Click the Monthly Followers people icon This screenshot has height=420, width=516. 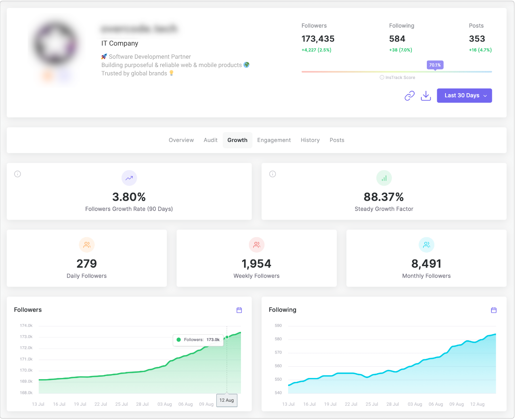point(426,245)
